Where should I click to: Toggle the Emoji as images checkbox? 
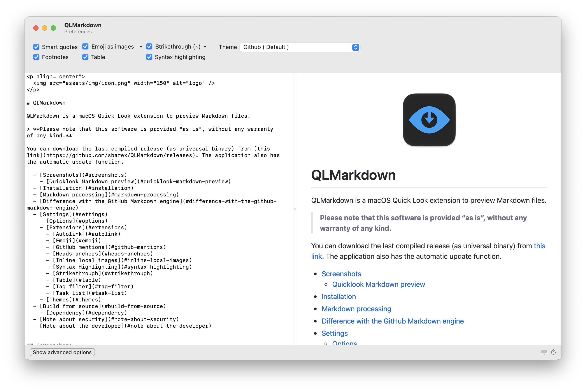pos(85,47)
